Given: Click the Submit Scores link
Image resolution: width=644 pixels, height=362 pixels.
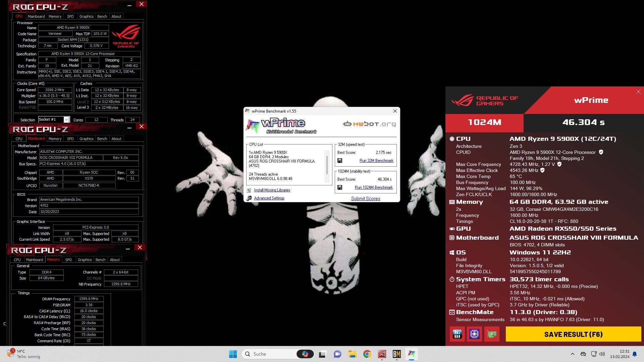Looking at the screenshot, I should tap(366, 198).
